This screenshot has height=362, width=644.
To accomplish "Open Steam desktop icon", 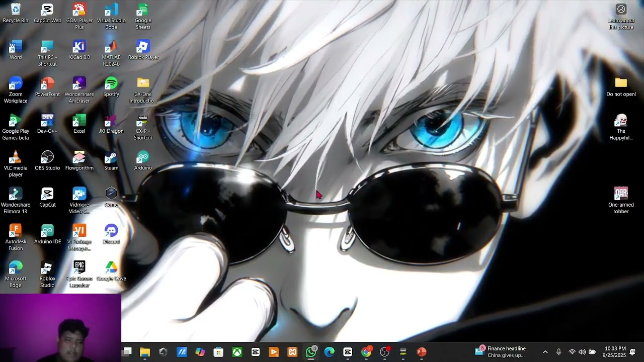I will pyautogui.click(x=111, y=161).
